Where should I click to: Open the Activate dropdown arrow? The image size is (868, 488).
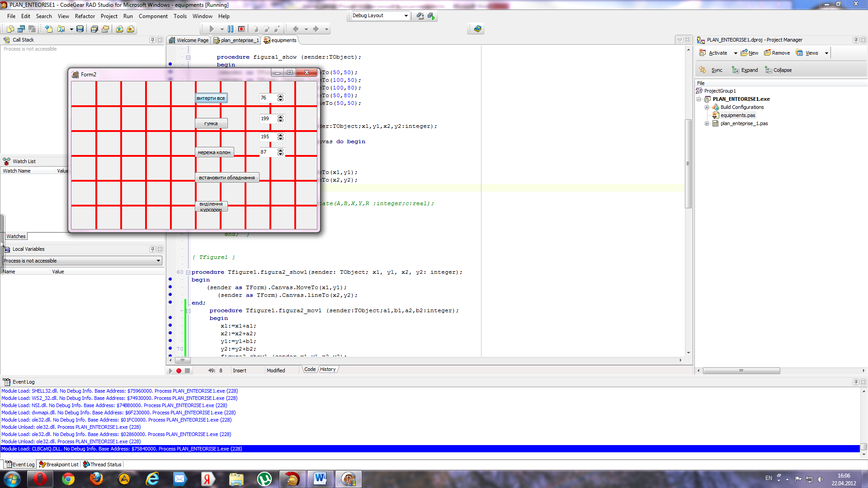click(736, 53)
